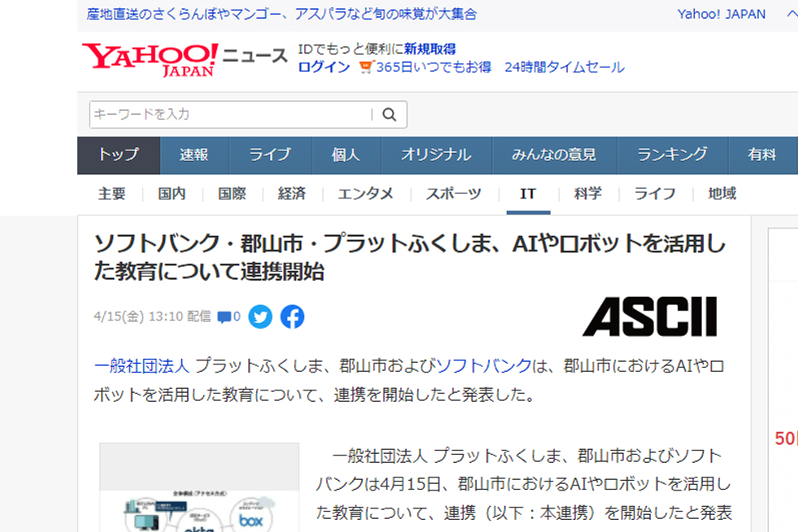The image size is (798, 532).
Task: Open the comments bubble icon showing 0
Action: 229,316
